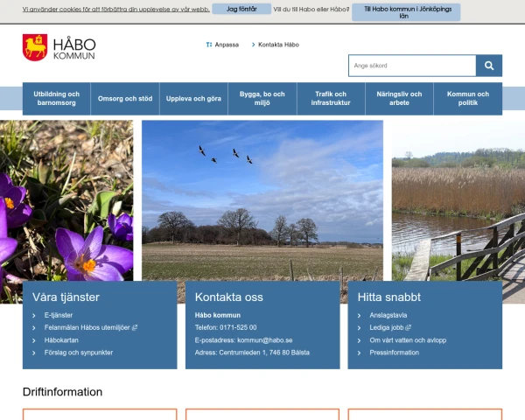Open the Pressinformation link
525x420 pixels.
click(394, 353)
